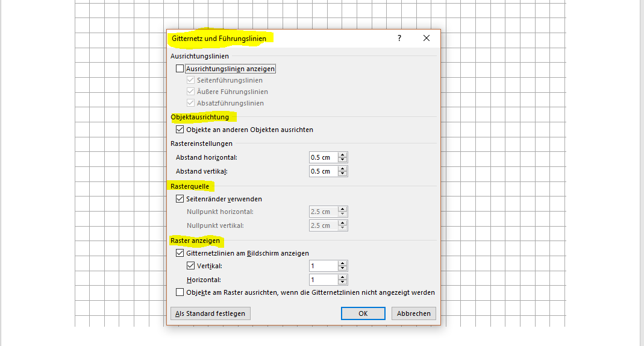
Task: Decrease Vertikal grid value with down arrow
Action: [x=343, y=269]
